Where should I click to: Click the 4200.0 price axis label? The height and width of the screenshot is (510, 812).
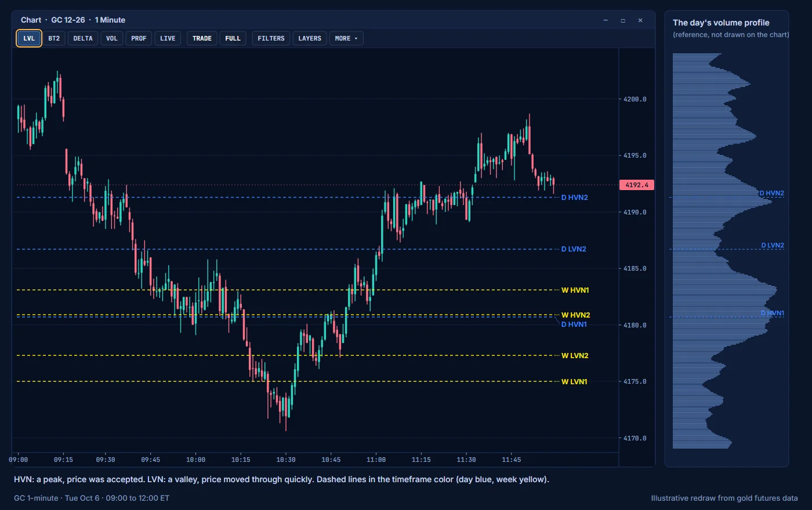[635, 99]
